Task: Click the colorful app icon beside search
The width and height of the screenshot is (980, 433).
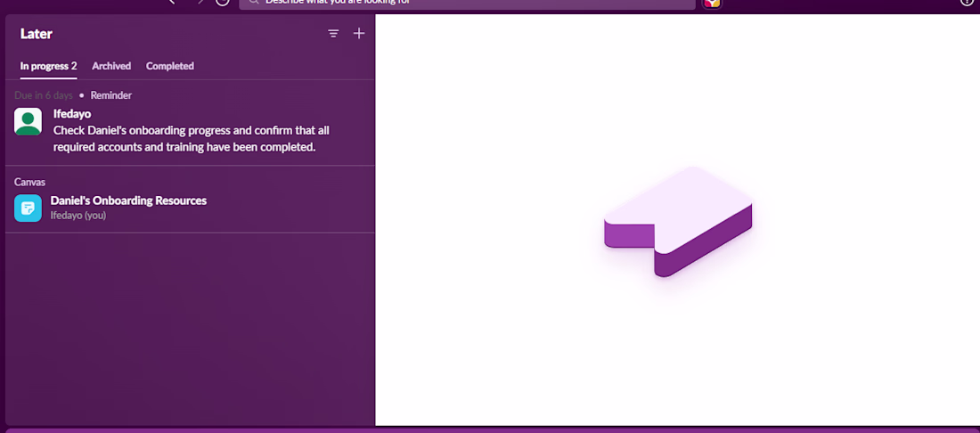Action: (x=712, y=4)
